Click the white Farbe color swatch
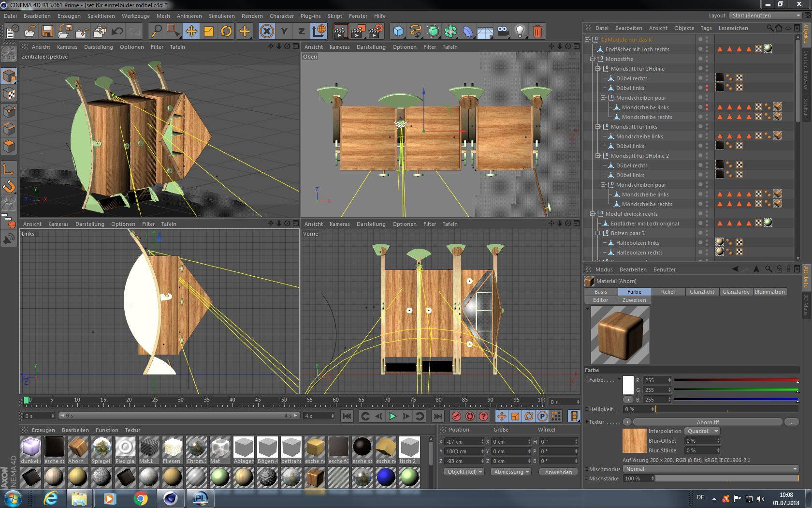This screenshot has height=508, width=812. [x=628, y=385]
